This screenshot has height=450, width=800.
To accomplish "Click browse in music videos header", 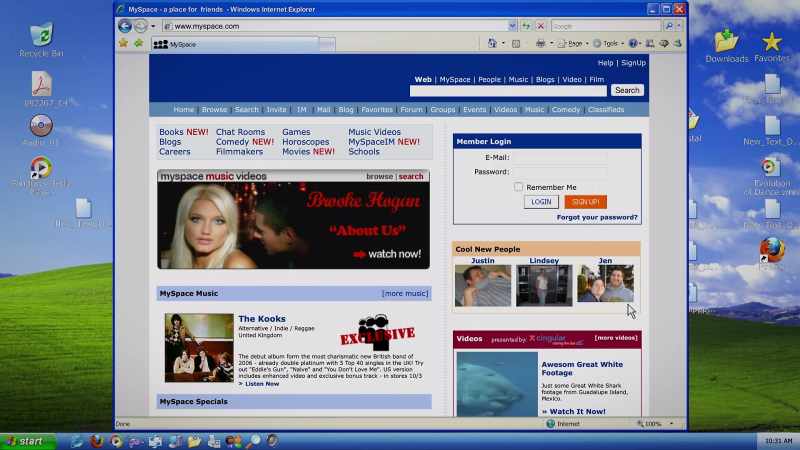I will coord(379,177).
